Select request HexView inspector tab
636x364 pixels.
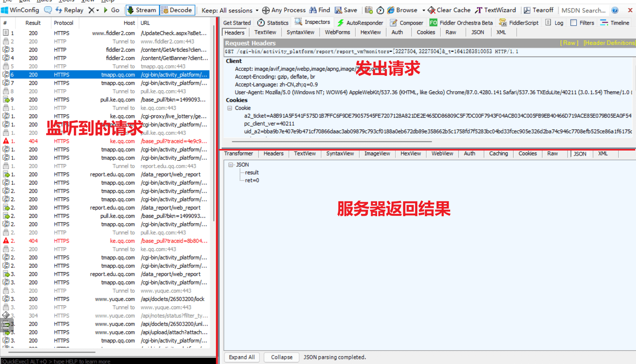[x=370, y=32]
